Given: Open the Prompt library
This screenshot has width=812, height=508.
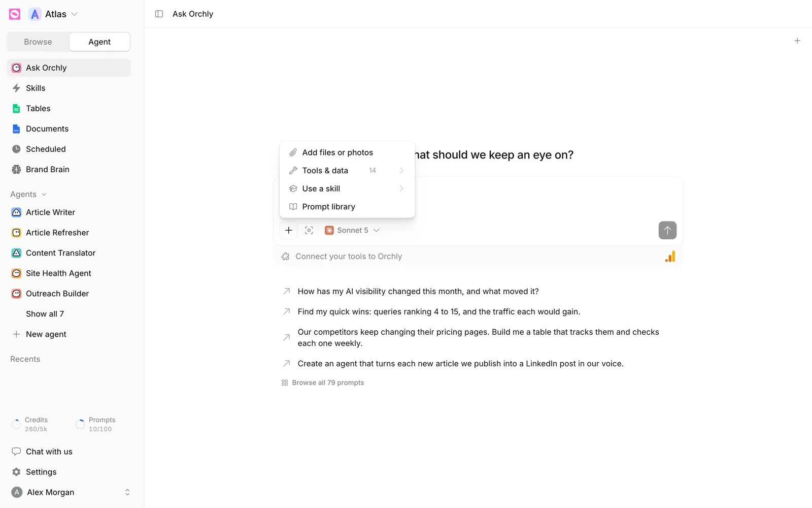Looking at the screenshot, I should pos(347,207).
